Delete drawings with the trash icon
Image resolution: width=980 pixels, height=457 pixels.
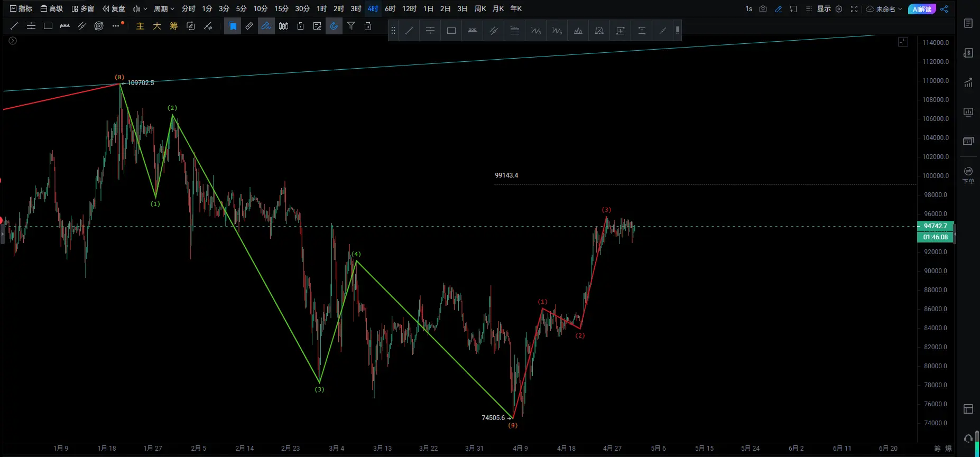tap(368, 26)
